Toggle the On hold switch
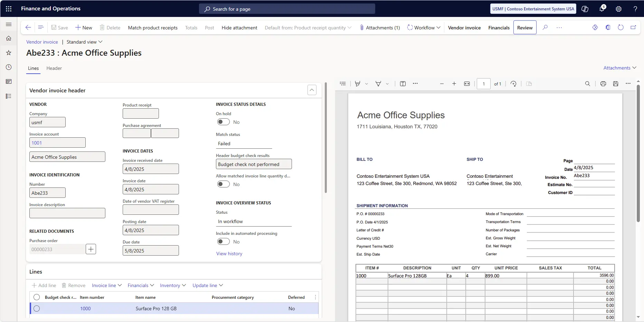Viewport: 644px width, 322px height. point(224,122)
